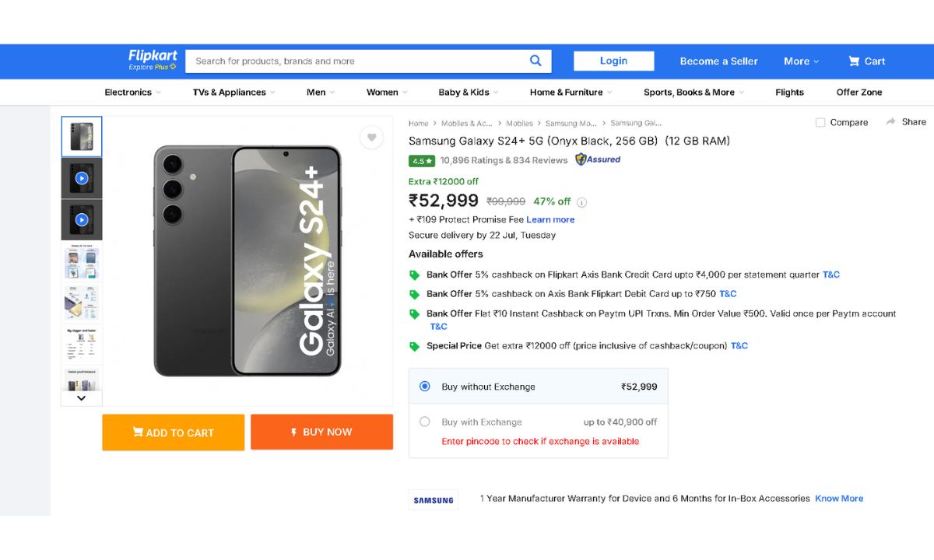The width and height of the screenshot is (934, 560).
Task: Tick the Compare checkbox
Action: [820, 123]
